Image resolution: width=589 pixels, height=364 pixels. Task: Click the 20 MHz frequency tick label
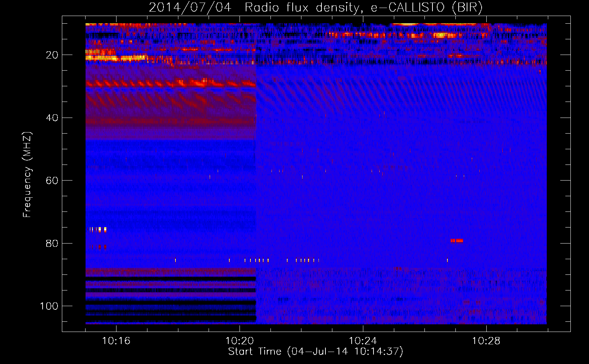(x=52, y=55)
